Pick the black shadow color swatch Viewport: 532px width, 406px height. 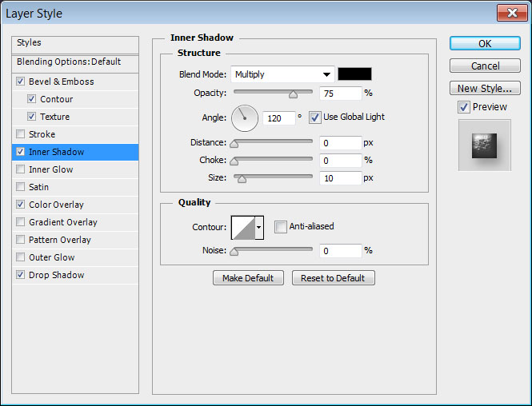click(354, 74)
